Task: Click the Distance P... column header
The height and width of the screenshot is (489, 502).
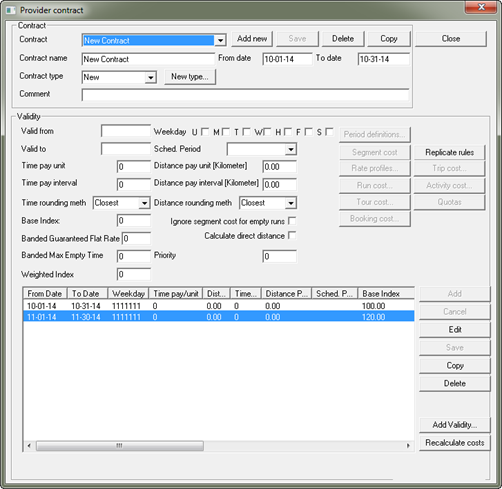Action: (x=286, y=294)
